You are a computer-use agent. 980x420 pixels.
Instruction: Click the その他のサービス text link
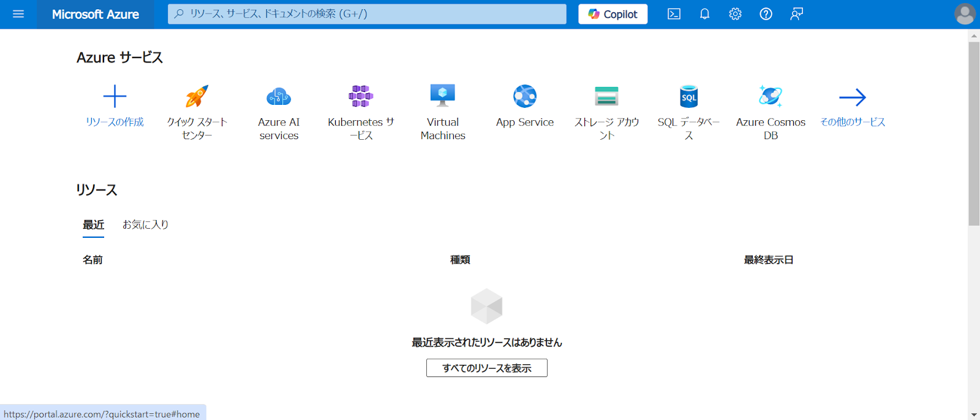(853, 122)
